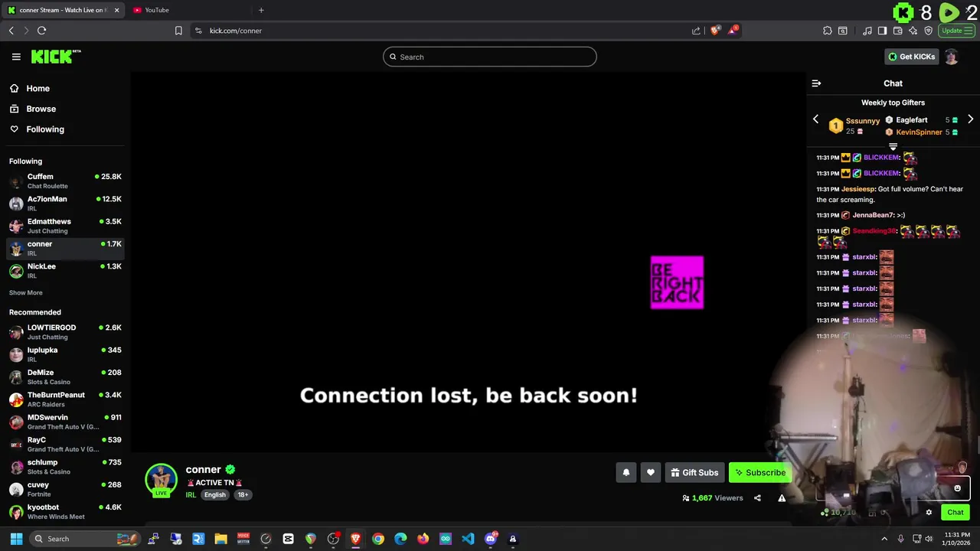Click JennaBean7 username in chat

[x=873, y=215]
